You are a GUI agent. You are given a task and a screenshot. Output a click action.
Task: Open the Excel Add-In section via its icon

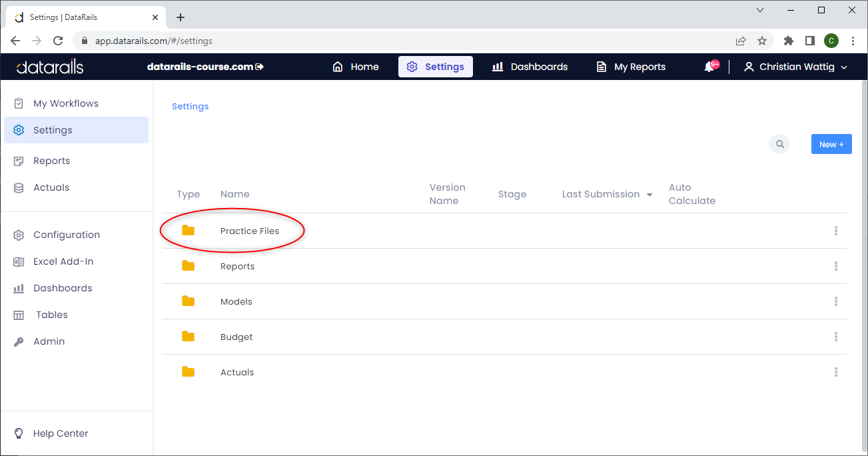(x=19, y=261)
